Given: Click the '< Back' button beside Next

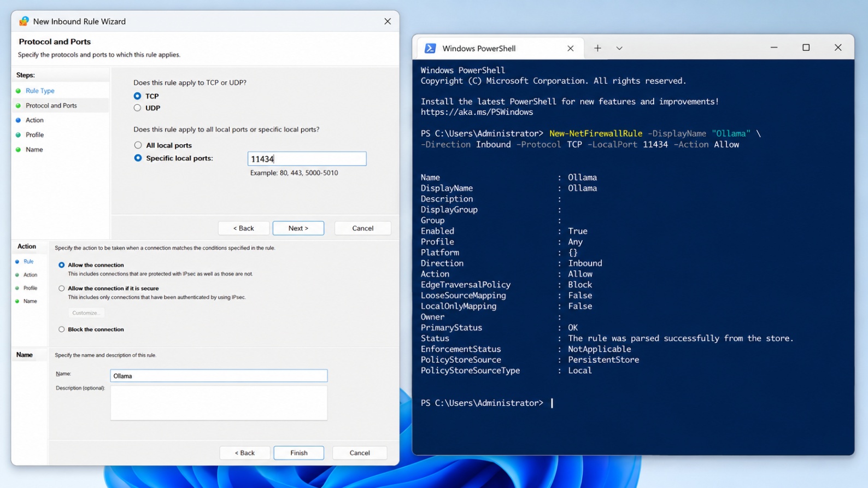Looking at the screenshot, I should coord(244,228).
